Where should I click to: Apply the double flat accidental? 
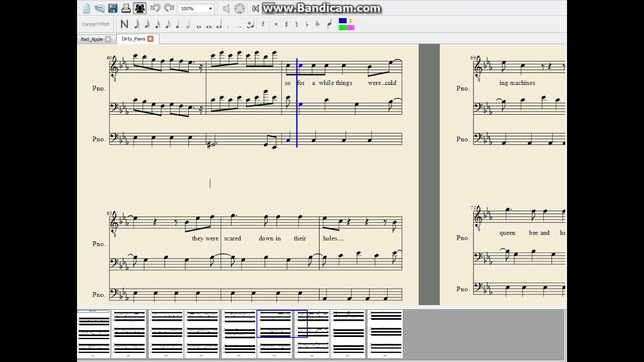(x=317, y=24)
